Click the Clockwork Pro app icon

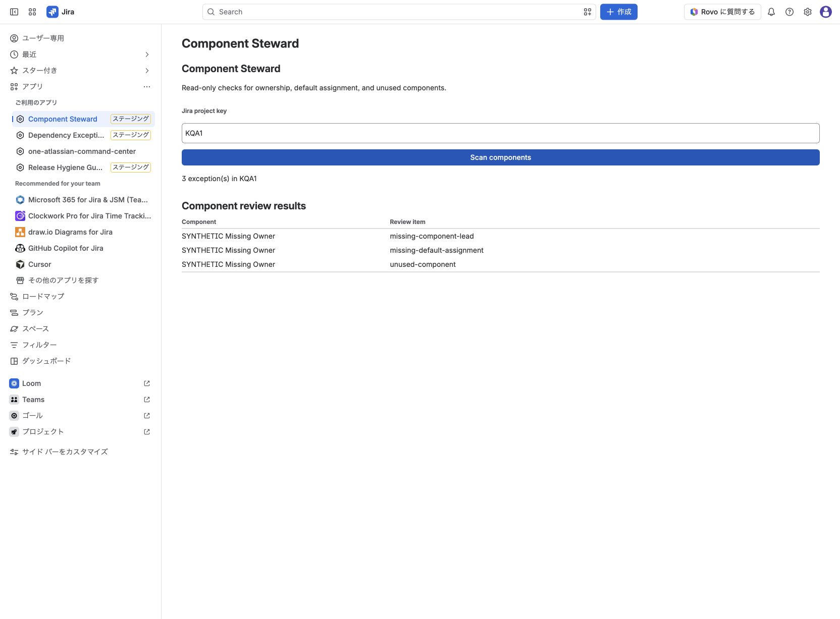tap(20, 216)
